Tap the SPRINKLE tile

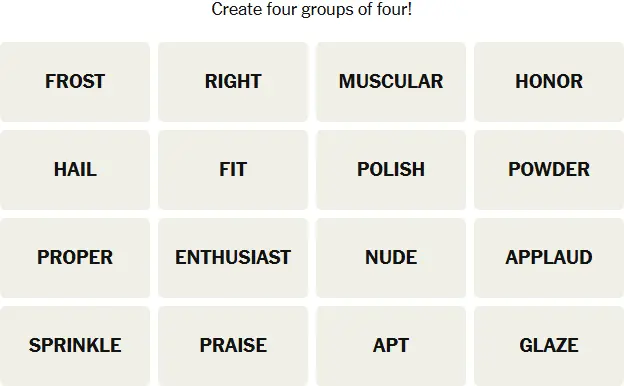[x=75, y=346]
